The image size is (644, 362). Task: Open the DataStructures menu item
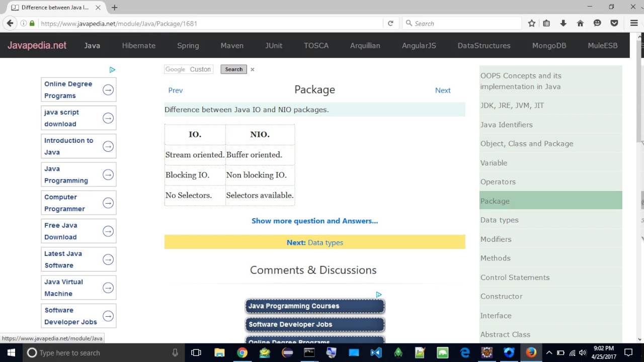pos(484,45)
